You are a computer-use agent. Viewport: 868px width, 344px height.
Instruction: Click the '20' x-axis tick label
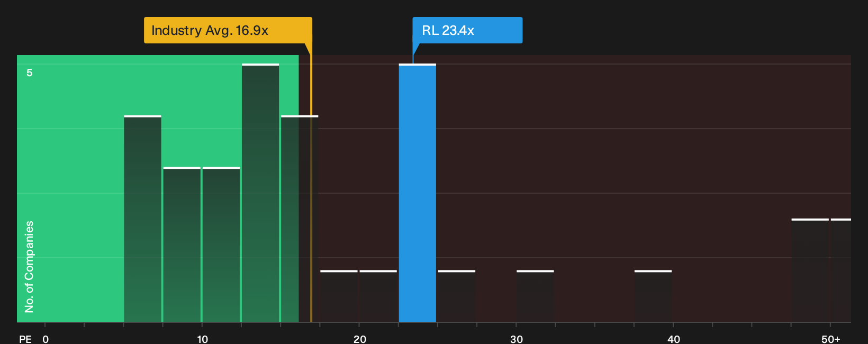coord(360,339)
